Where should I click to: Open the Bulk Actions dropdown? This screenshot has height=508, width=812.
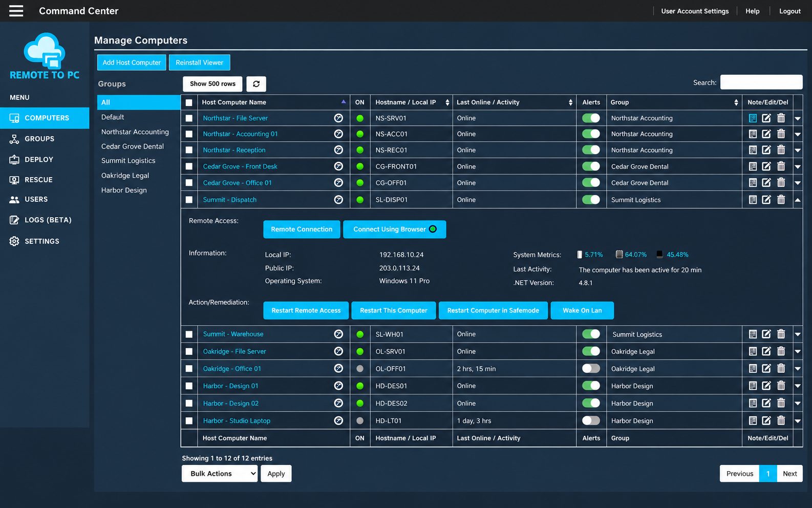tap(220, 474)
